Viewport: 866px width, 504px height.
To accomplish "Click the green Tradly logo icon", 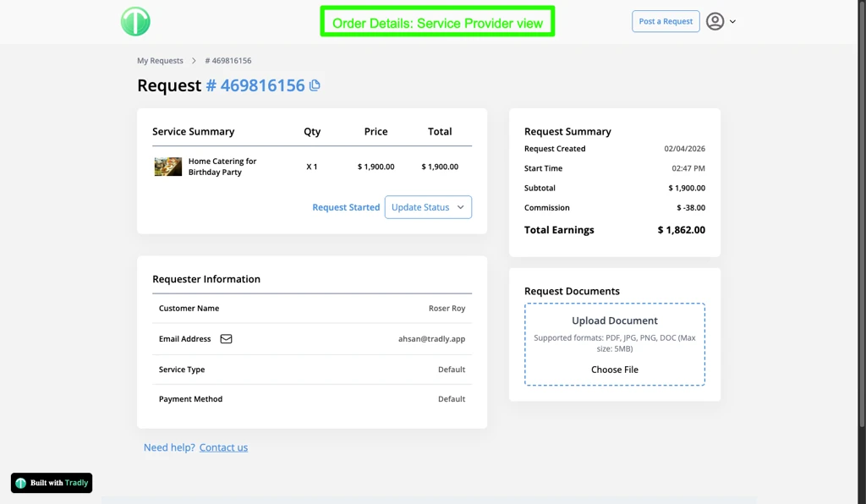I will (x=135, y=22).
